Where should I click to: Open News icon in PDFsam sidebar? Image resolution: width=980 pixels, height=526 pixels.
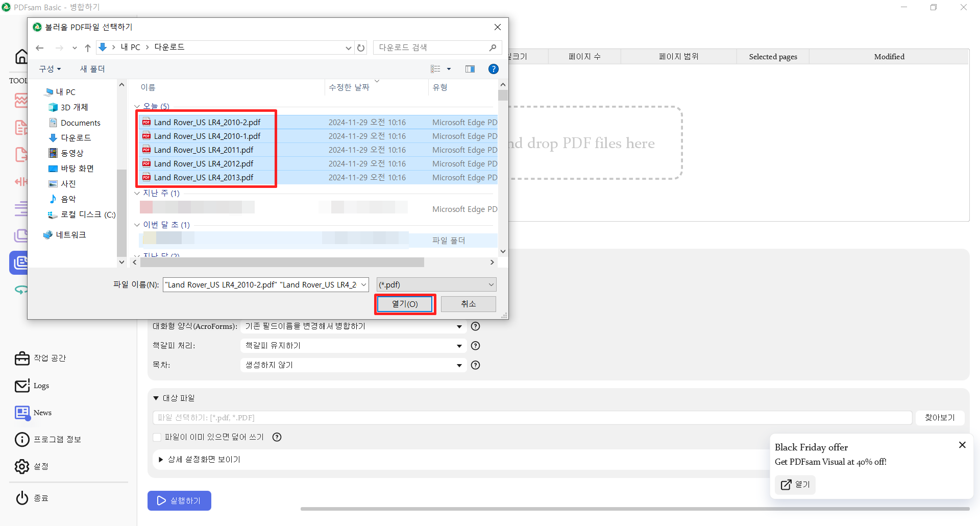pyautogui.click(x=22, y=413)
